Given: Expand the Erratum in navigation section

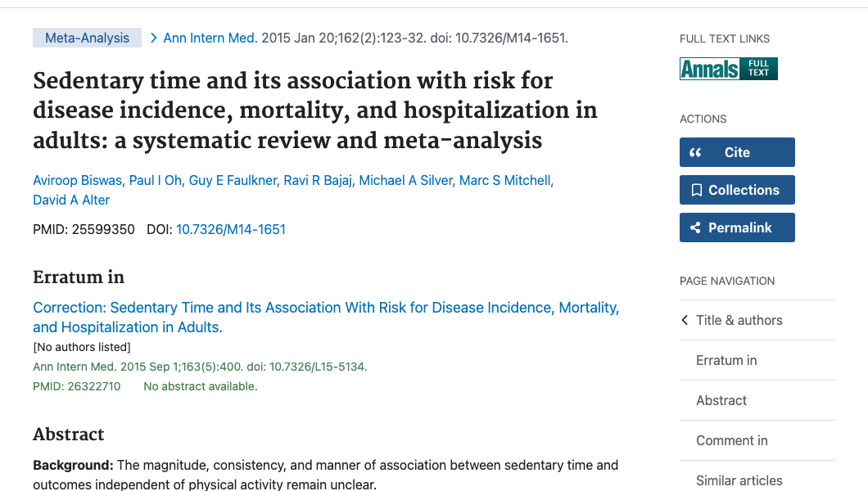Looking at the screenshot, I should pyautogui.click(x=726, y=360).
